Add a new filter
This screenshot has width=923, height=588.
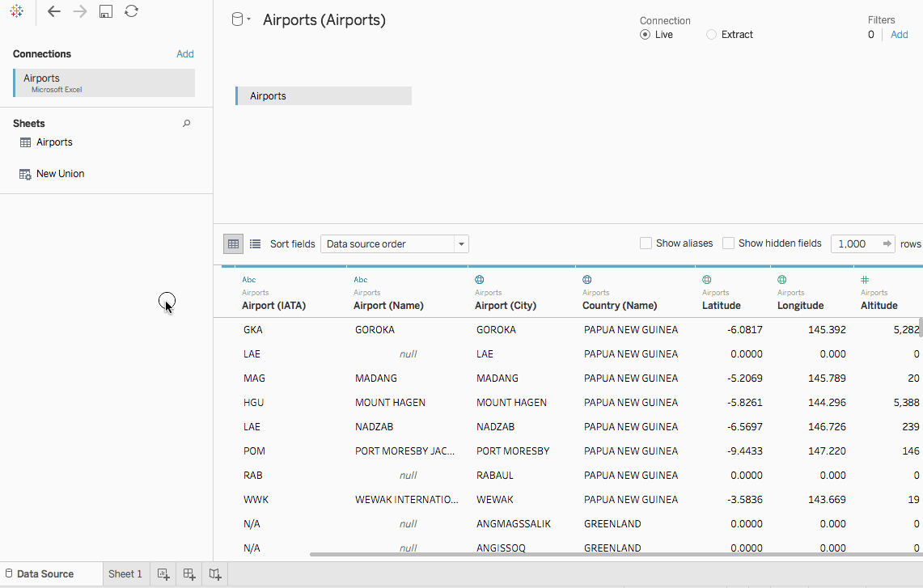899,35
